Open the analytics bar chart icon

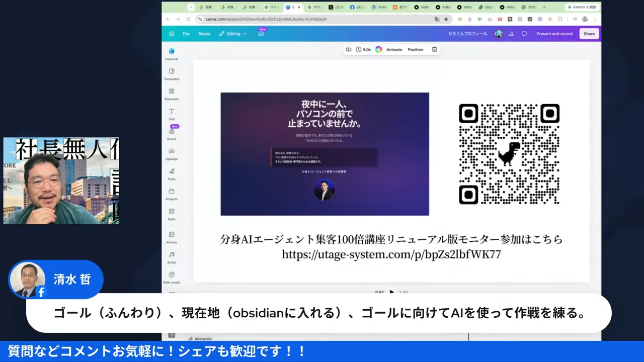[511, 34]
